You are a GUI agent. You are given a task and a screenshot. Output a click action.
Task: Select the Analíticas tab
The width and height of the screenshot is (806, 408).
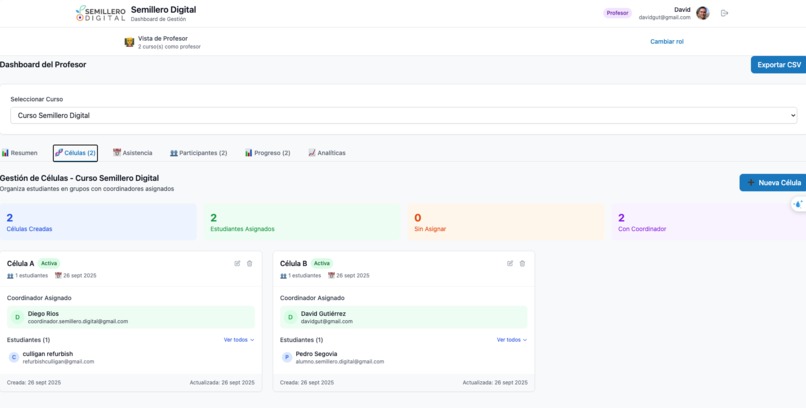327,153
